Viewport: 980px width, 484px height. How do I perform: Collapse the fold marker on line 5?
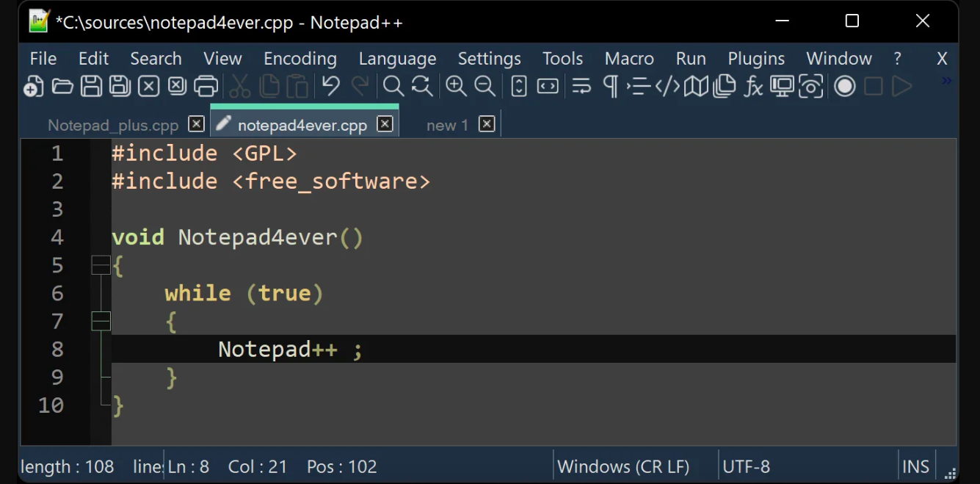coord(101,265)
